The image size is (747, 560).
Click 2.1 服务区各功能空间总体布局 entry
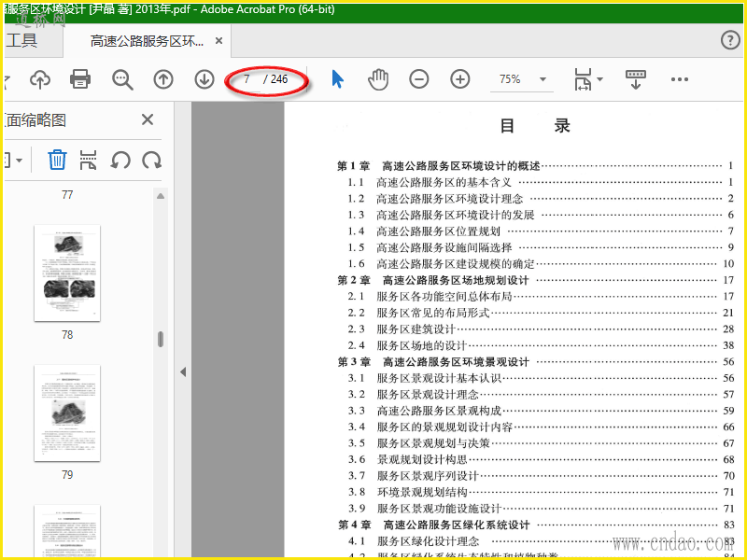pos(541,296)
